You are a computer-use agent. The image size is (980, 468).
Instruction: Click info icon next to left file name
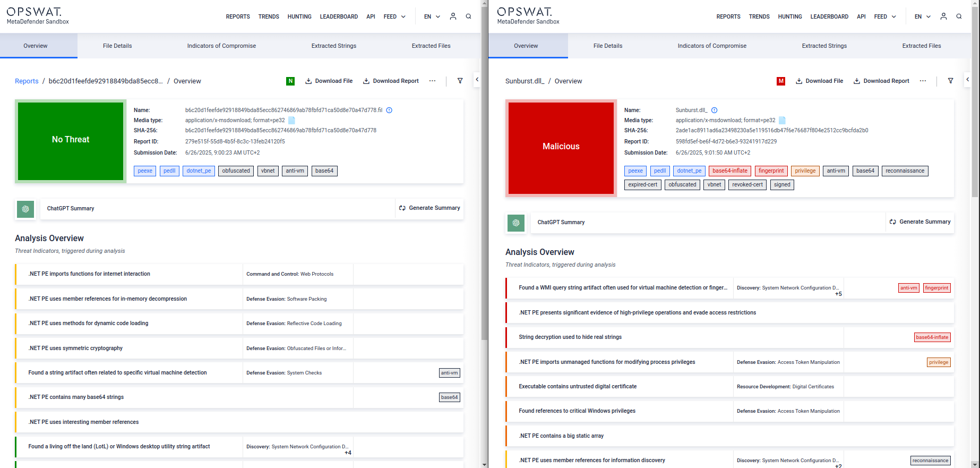389,110
